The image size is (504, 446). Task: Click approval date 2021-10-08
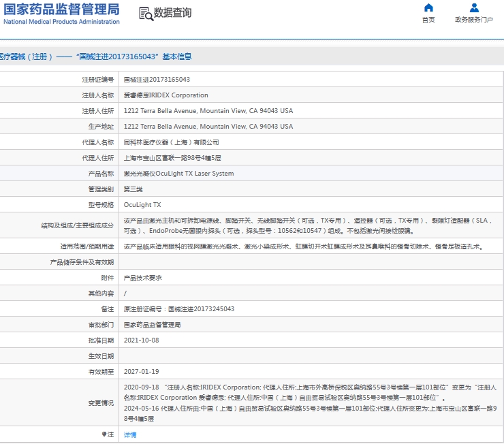pyautogui.click(x=142, y=340)
